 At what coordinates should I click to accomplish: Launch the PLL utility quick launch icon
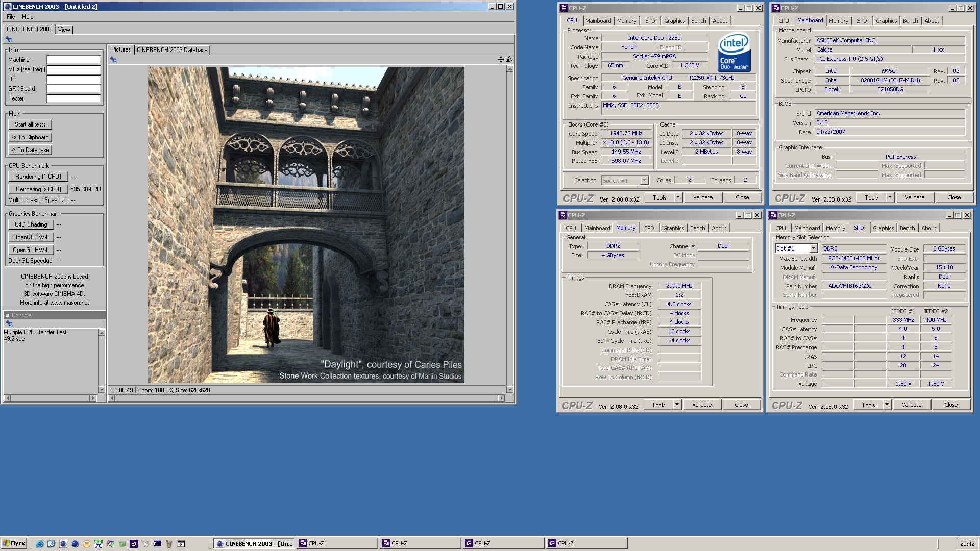click(x=157, y=544)
